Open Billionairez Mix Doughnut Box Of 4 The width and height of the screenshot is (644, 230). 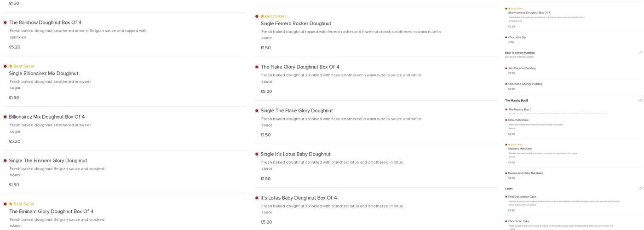47,117
